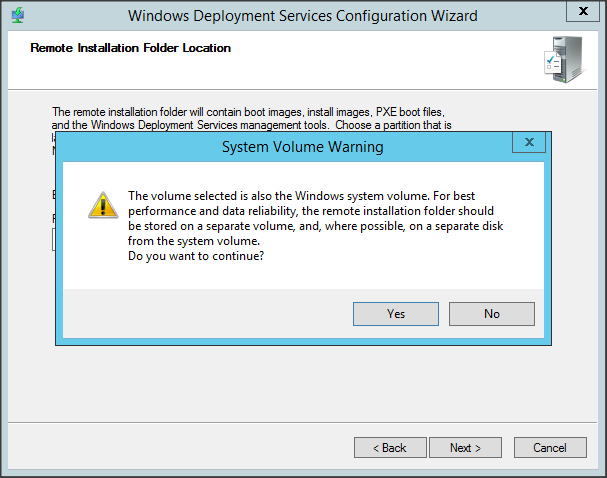This screenshot has height=478, width=607.
Task: Click the yellow warning triangle icon
Action: click(x=102, y=205)
